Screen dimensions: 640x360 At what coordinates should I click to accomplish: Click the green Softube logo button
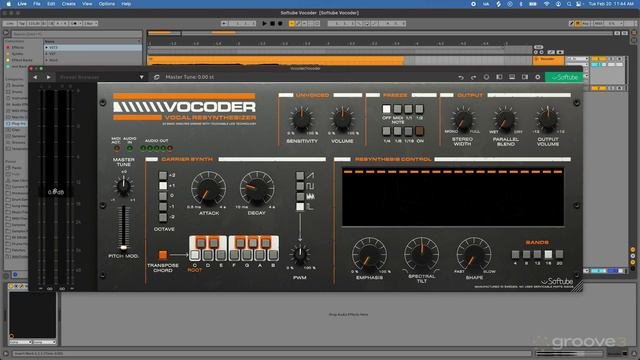564,77
